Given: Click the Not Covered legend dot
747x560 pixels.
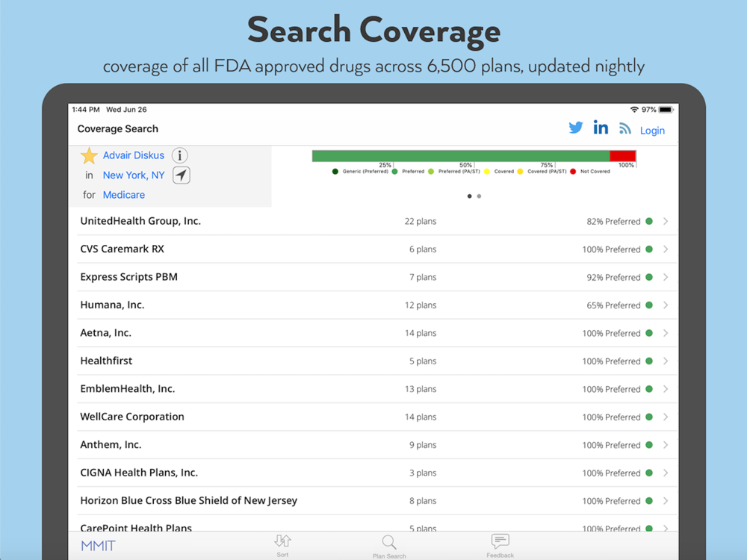Looking at the screenshot, I should 573,172.
